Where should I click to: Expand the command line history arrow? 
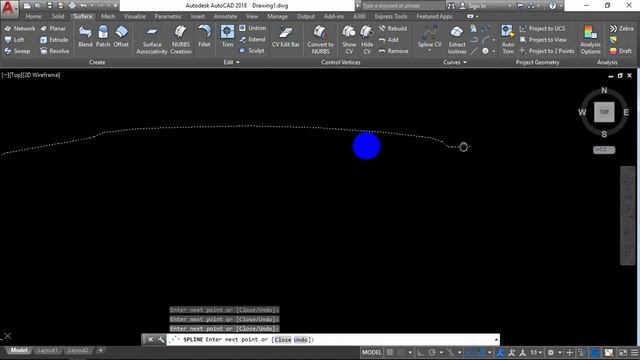(x=496, y=340)
